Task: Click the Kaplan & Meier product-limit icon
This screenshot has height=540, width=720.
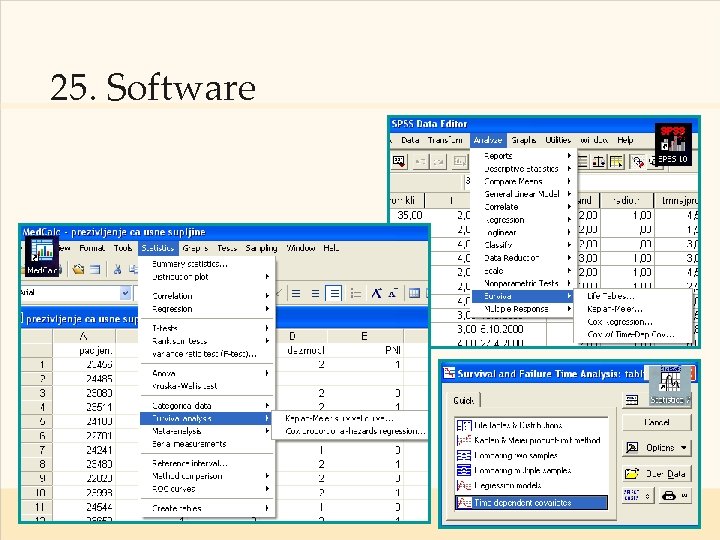Action: pyautogui.click(x=464, y=440)
